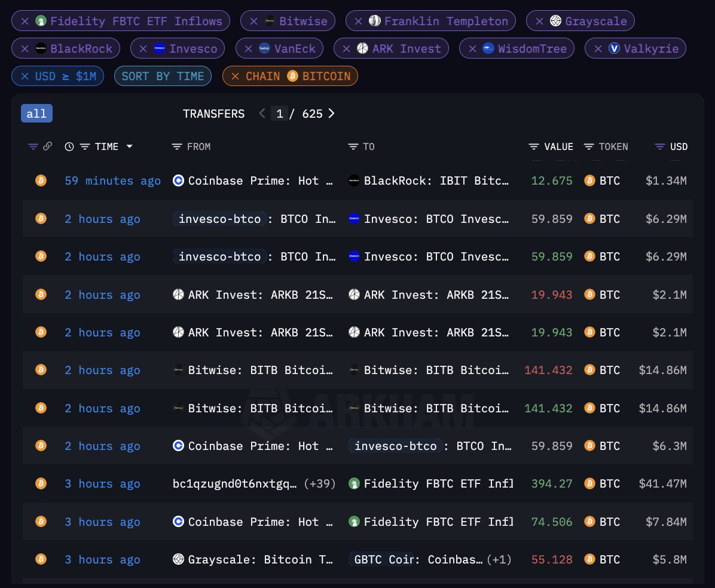Open the '59 minutes ago' transaction
Viewport: 715px width, 588px height.
coord(112,181)
